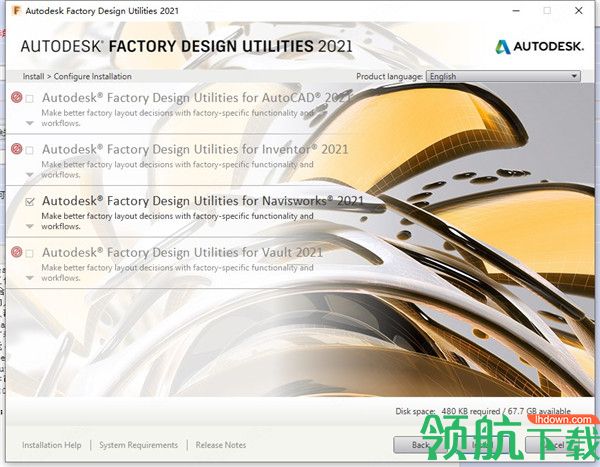Select the Factory Design Utilities for Inventor 2021 title
The width and height of the screenshot is (600, 467).
point(195,149)
